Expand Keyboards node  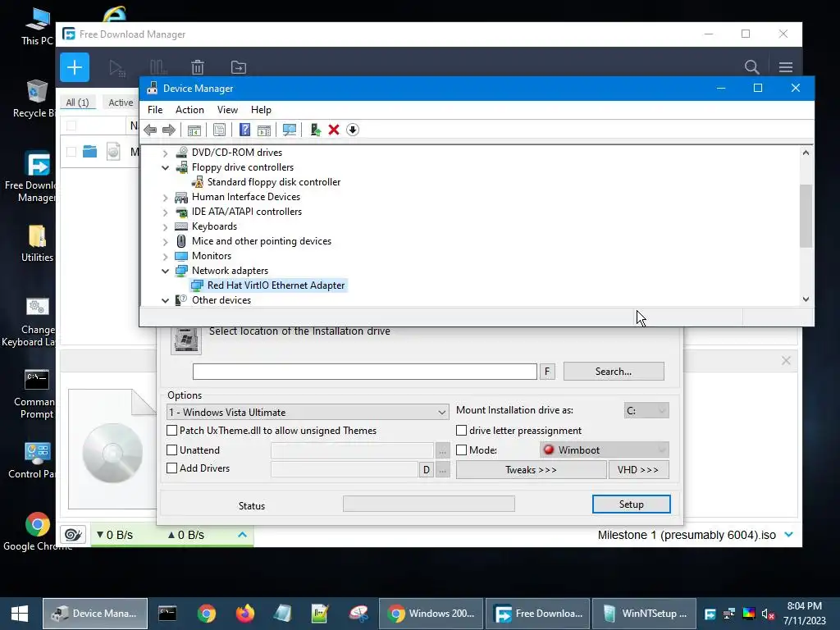click(165, 226)
